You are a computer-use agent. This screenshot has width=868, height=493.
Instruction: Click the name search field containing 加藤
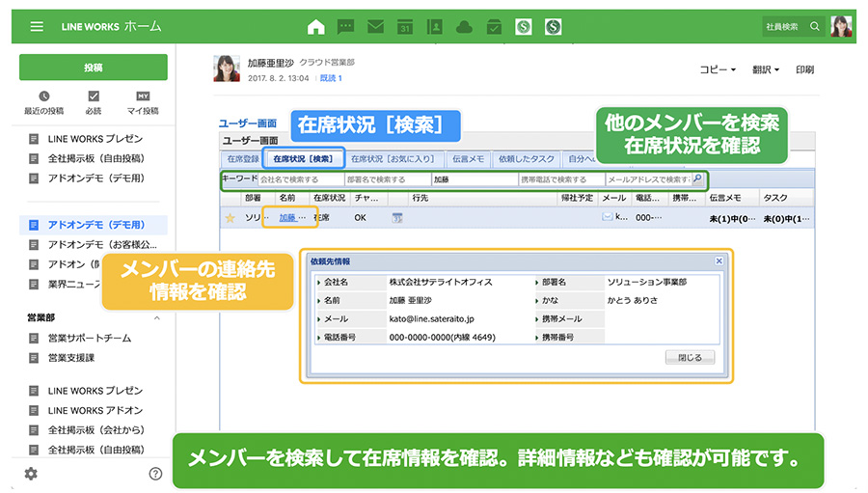point(475,179)
